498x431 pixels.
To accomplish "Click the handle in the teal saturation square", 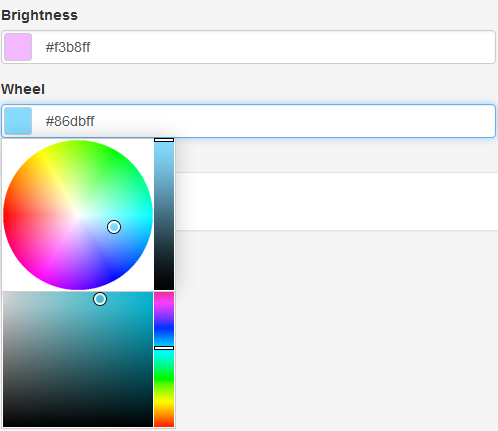I will (100, 299).
